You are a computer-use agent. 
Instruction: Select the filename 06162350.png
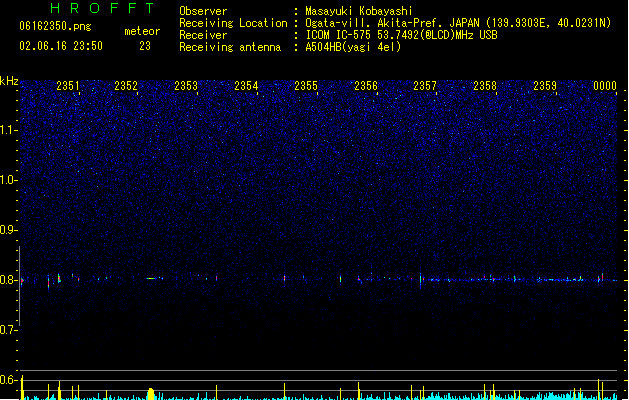coord(55,26)
